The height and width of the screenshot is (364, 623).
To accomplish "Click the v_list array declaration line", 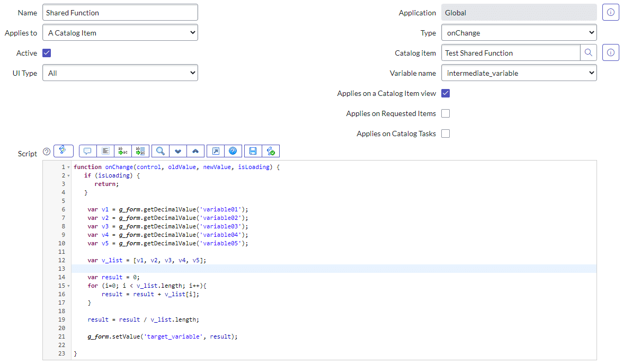I will pos(147,260).
